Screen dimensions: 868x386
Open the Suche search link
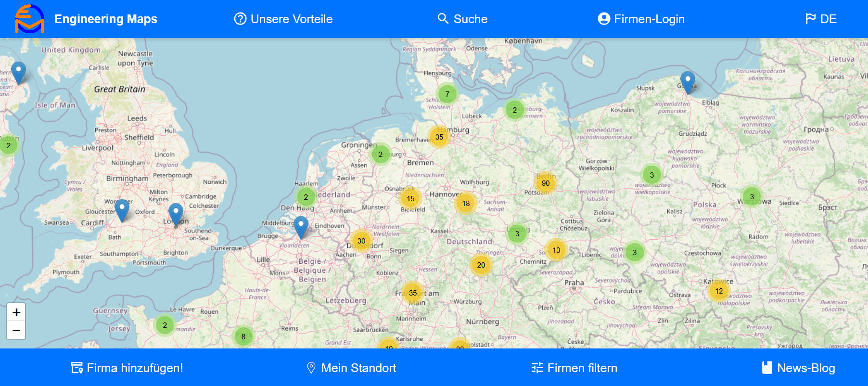pos(462,19)
